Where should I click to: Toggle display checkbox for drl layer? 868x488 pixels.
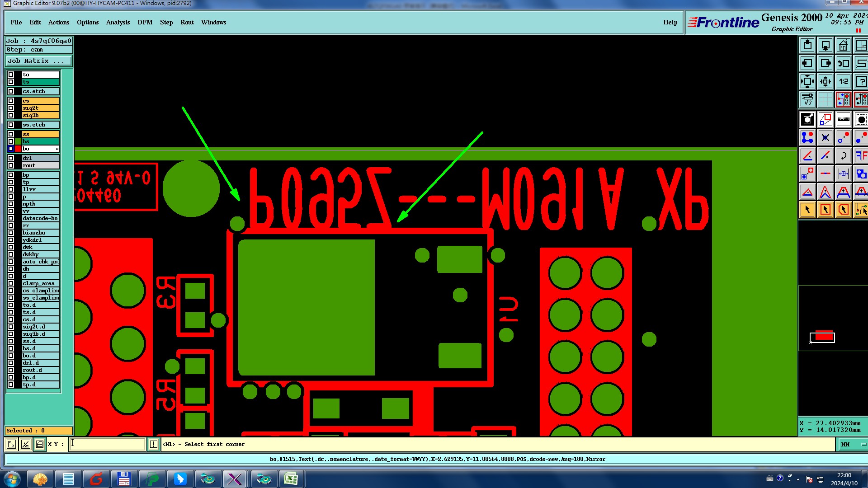(11, 158)
